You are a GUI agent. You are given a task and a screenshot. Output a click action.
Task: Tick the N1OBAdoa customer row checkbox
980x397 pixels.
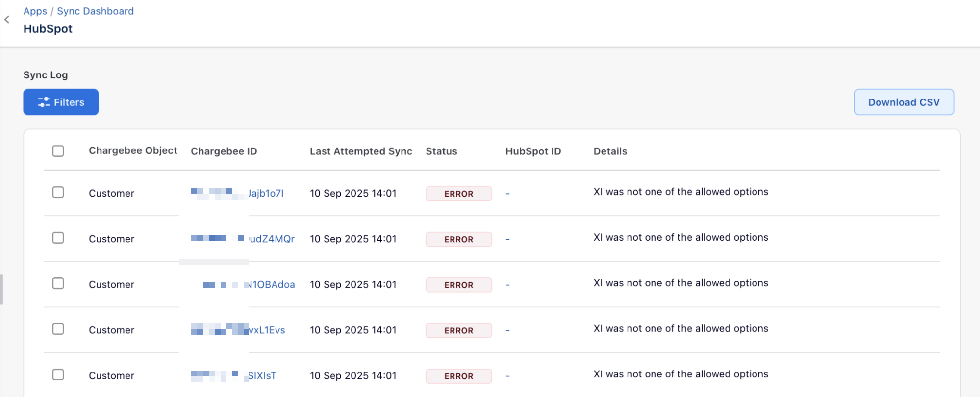click(58, 283)
